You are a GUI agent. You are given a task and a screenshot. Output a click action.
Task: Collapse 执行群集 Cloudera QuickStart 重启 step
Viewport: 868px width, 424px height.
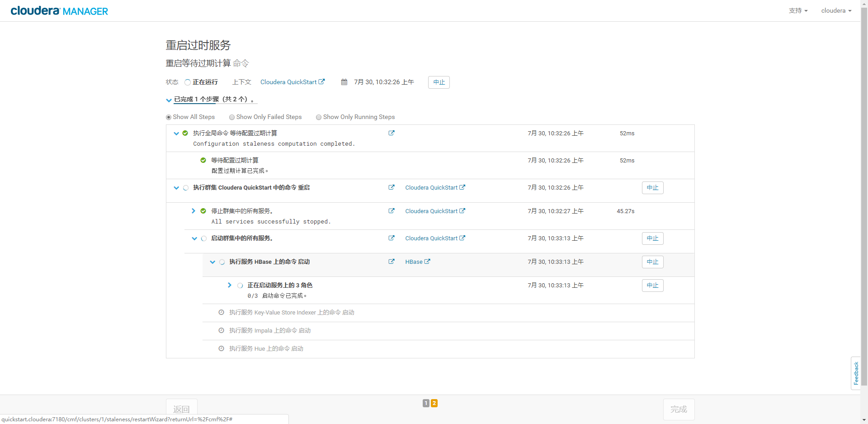176,188
